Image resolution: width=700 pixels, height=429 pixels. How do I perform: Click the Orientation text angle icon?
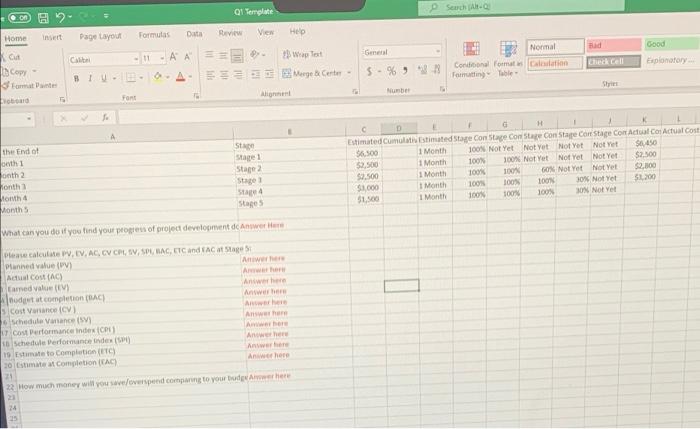point(255,54)
